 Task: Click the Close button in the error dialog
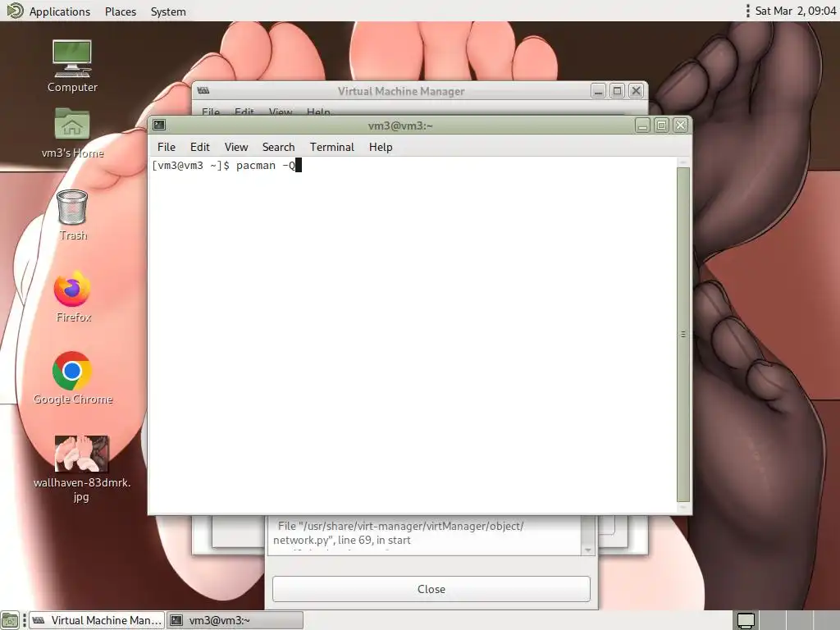[431, 589]
